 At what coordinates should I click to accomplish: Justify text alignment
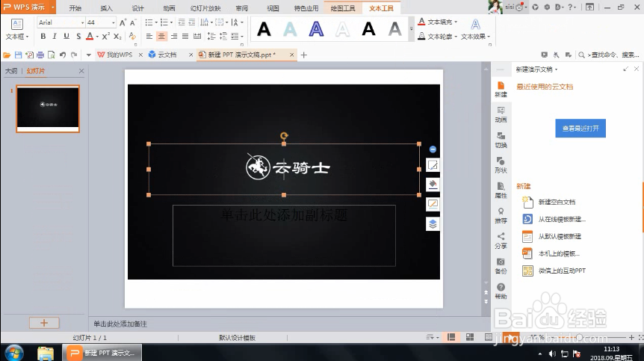[x=185, y=37]
